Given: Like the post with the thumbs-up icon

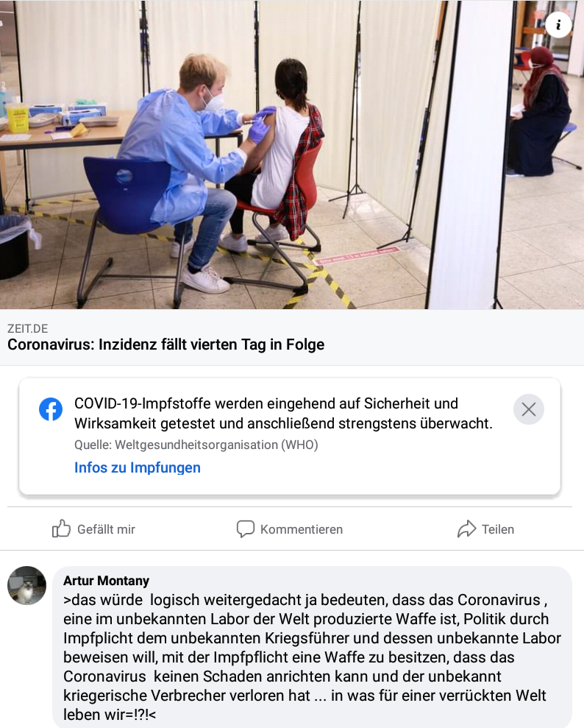Looking at the screenshot, I should pos(61,529).
